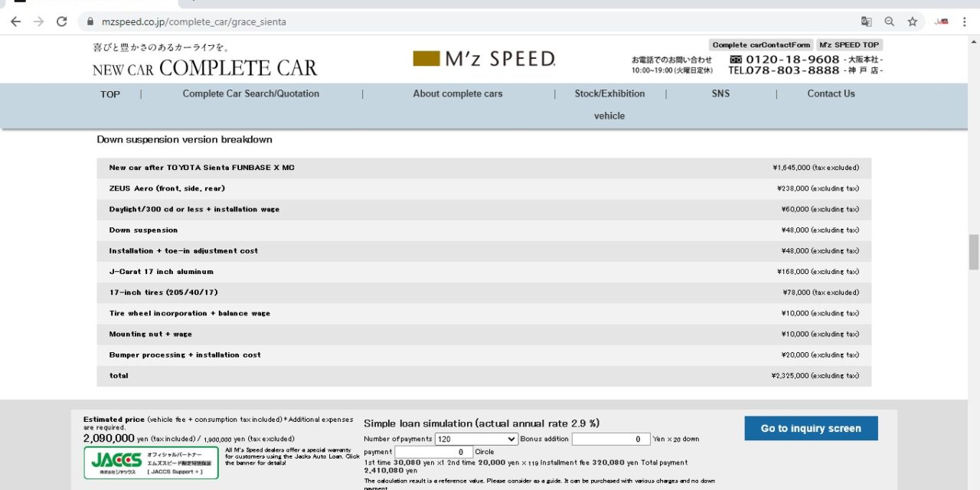The image size is (980, 490).
Task: Click the browser extension icon beside the star
Action: coord(941,21)
